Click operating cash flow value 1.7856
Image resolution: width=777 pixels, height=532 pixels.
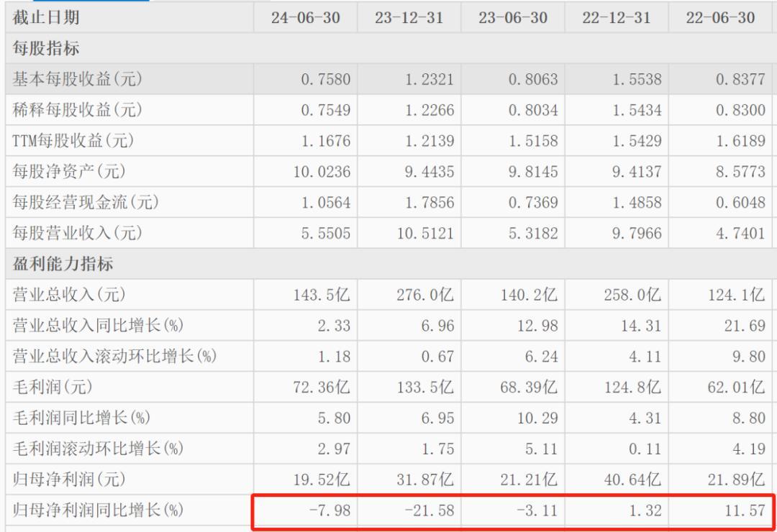(x=429, y=202)
